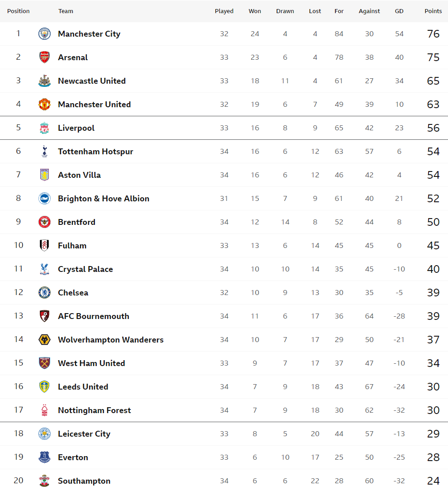Select the Tottenham Hotspur cockerel badge
The height and width of the screenshot is (495, 448).
44,151
